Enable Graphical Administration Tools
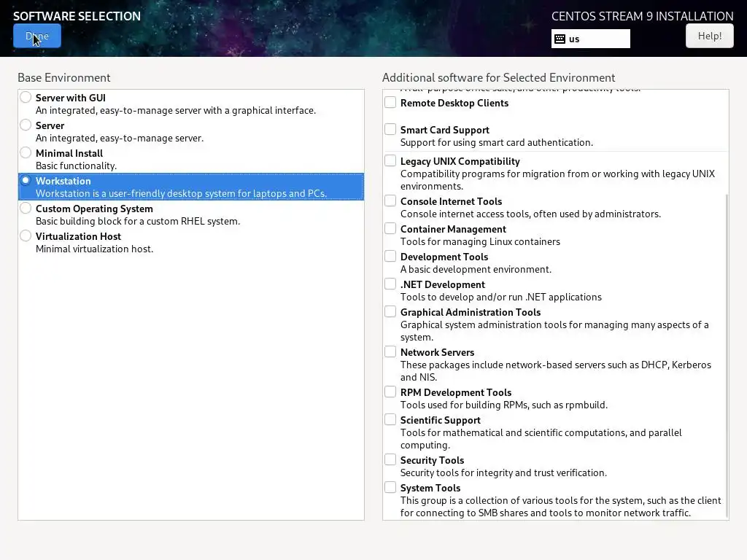This screenshot has height=560, width=747. tap(391, 312)
